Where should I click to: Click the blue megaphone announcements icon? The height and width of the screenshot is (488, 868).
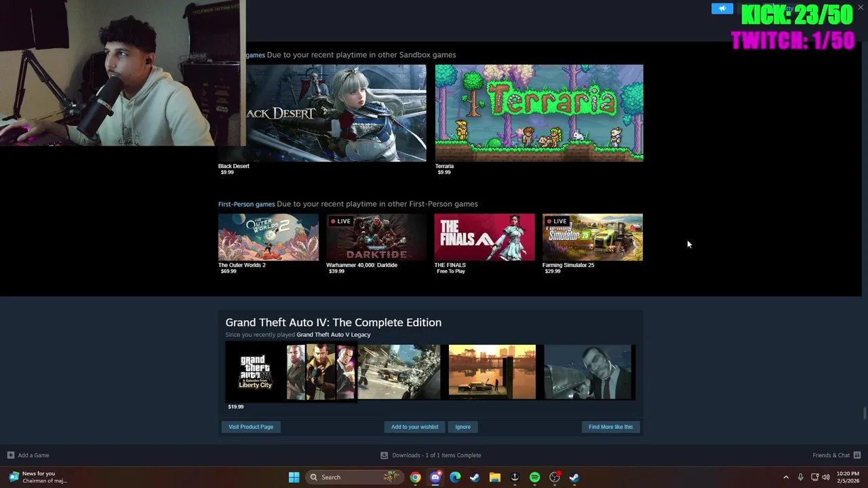(x=722, y=8)
